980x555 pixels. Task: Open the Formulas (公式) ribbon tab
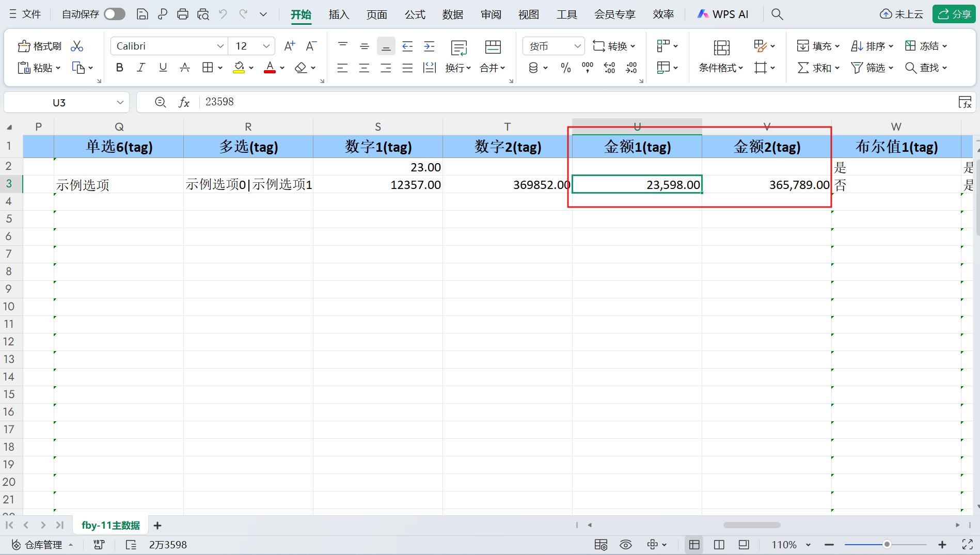415,14
